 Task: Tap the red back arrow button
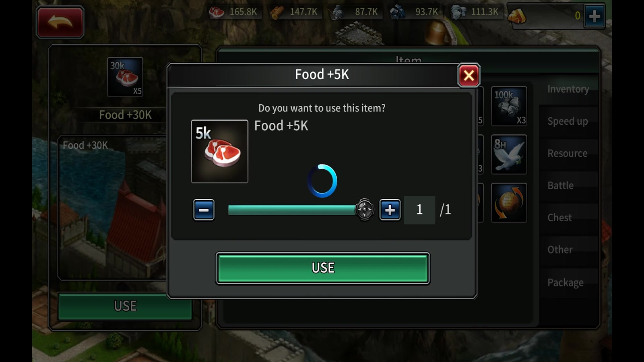coord(60,22)
